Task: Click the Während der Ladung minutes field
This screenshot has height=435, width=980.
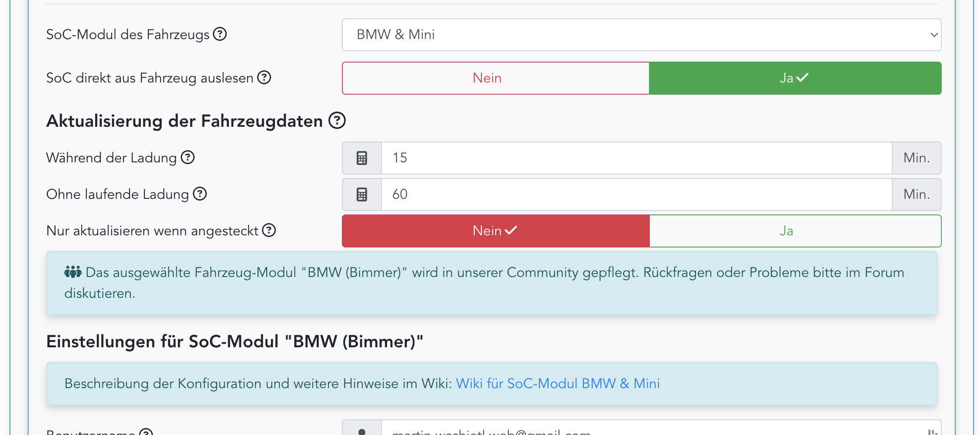Action: click(x=636, y=158)
